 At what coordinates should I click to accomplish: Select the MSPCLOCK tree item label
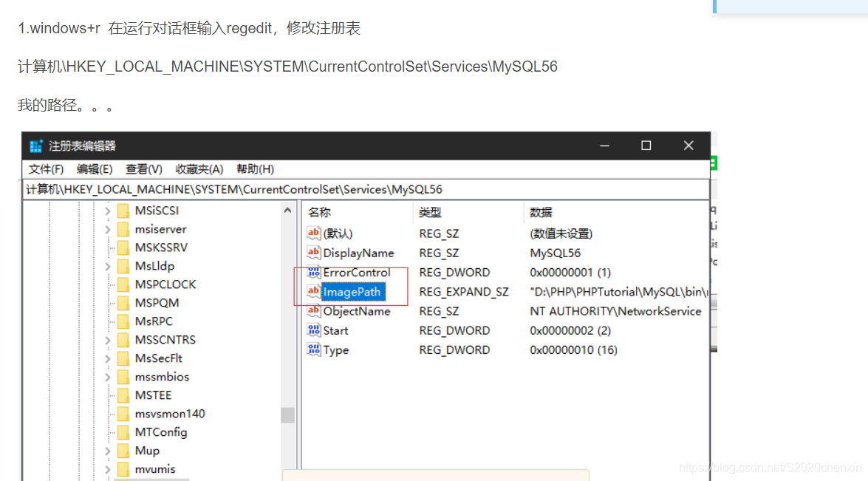pos(165,284)
